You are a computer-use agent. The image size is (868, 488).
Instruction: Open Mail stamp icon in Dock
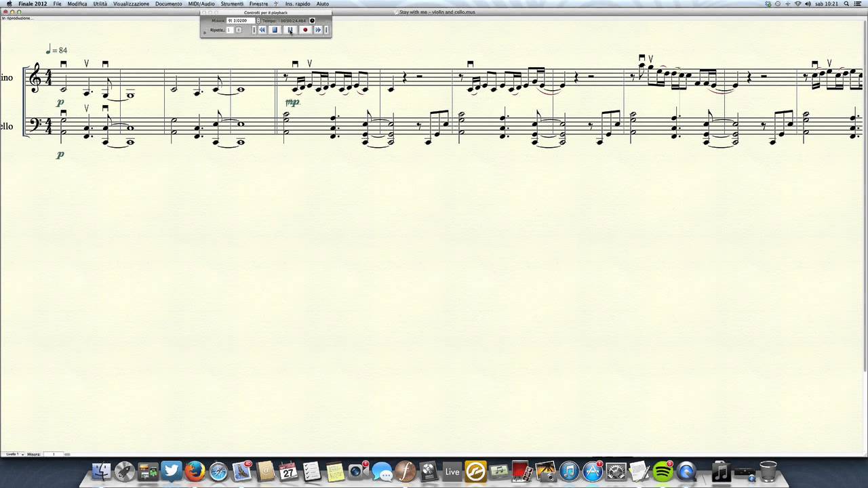(242, 471)
